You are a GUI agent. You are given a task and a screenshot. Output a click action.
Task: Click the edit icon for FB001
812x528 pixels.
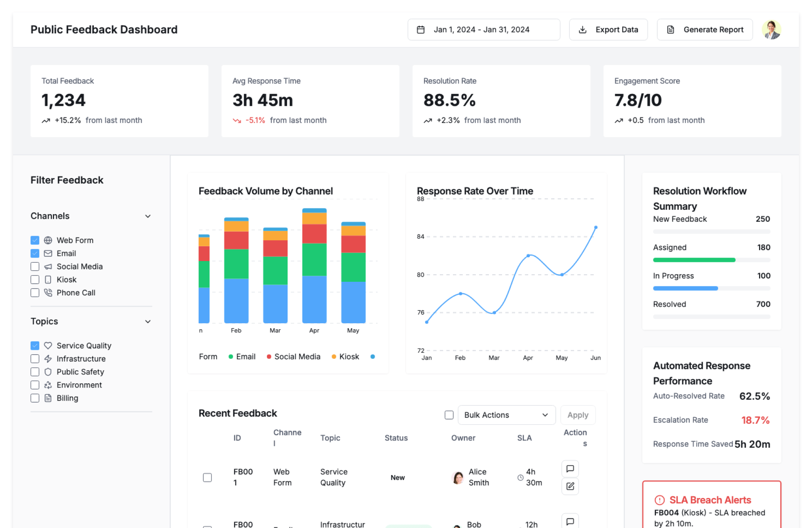pos(570,486)
